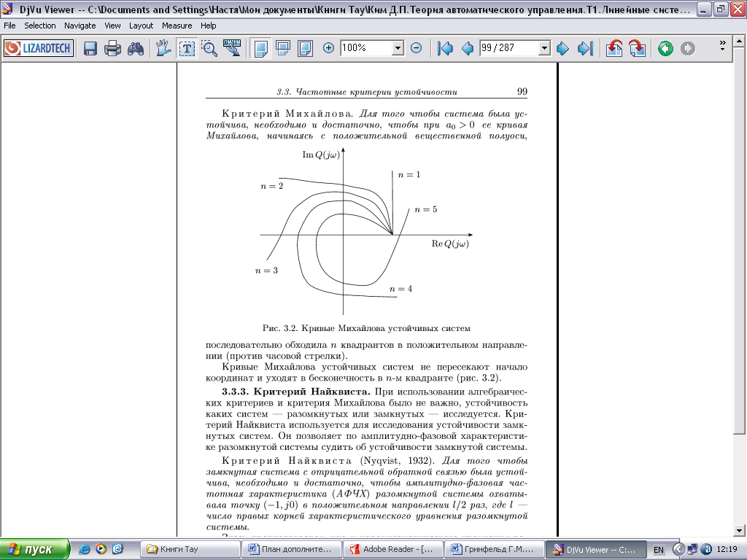This screenshot has width=747, height=560.
Task: Open the Selection menu
Action: [x=40, y=26]
